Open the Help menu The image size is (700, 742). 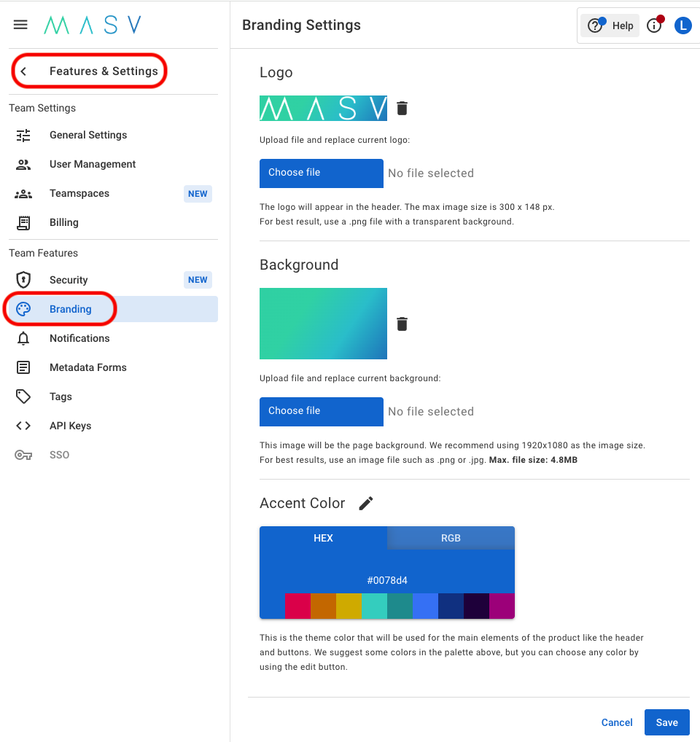coord(610,24)
